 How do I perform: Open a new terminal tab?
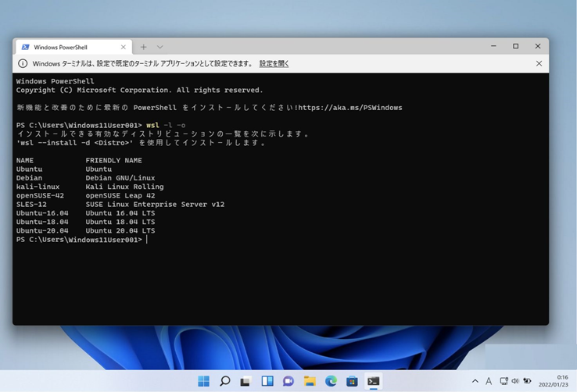click(144, 47)
